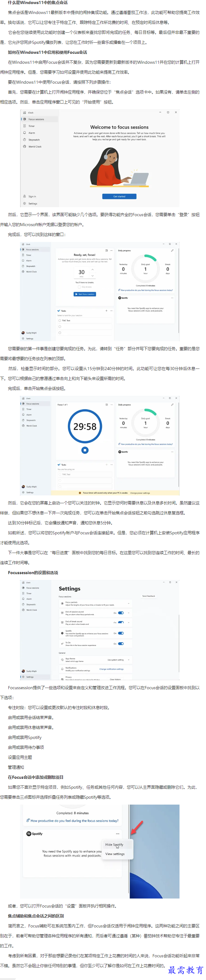Select Focus sessions in the Settings screenshot sidebar
Image resolution: width=206 pixels, height=980 pixels.
(36, 588)
